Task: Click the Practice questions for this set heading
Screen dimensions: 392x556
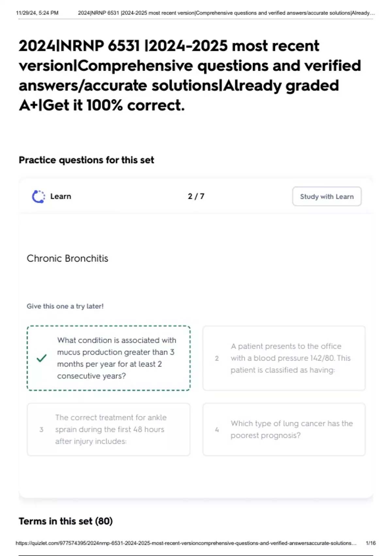Action: 86,160
